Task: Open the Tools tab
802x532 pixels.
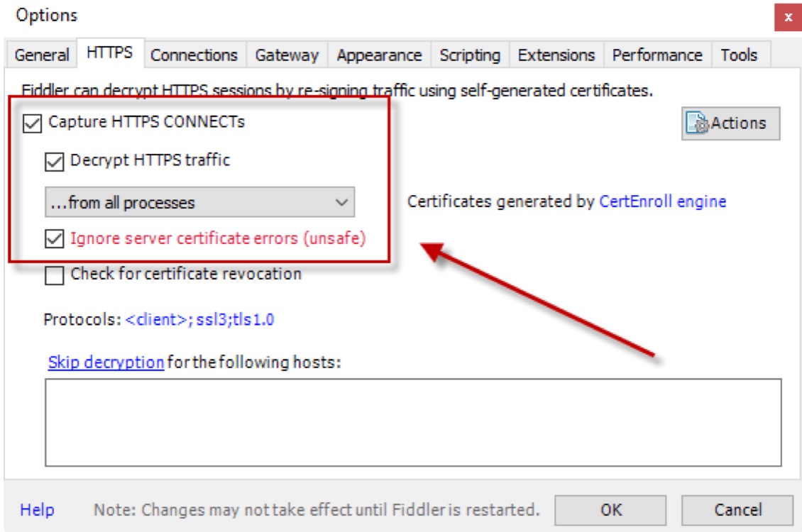Action: [x=739, y=55]
